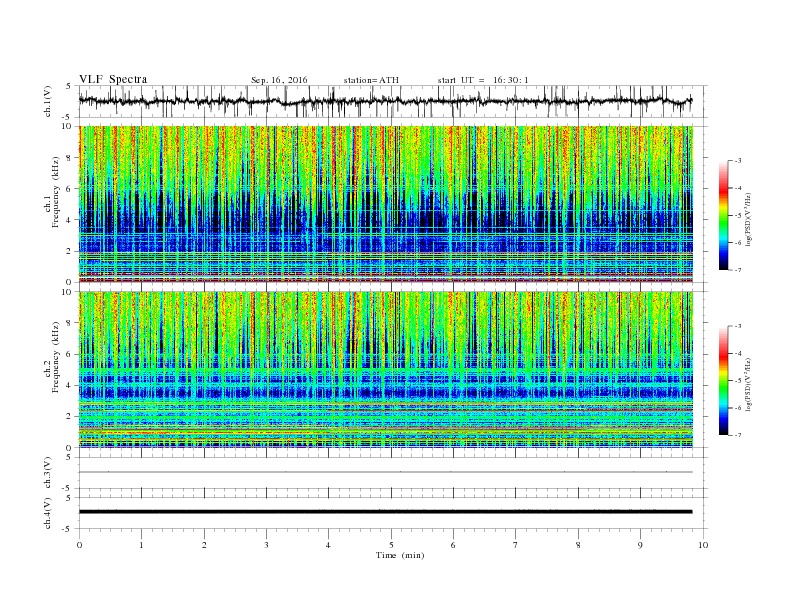Click time-axis tick label '4'
792x612 pixels.
[x=328, y=545]
